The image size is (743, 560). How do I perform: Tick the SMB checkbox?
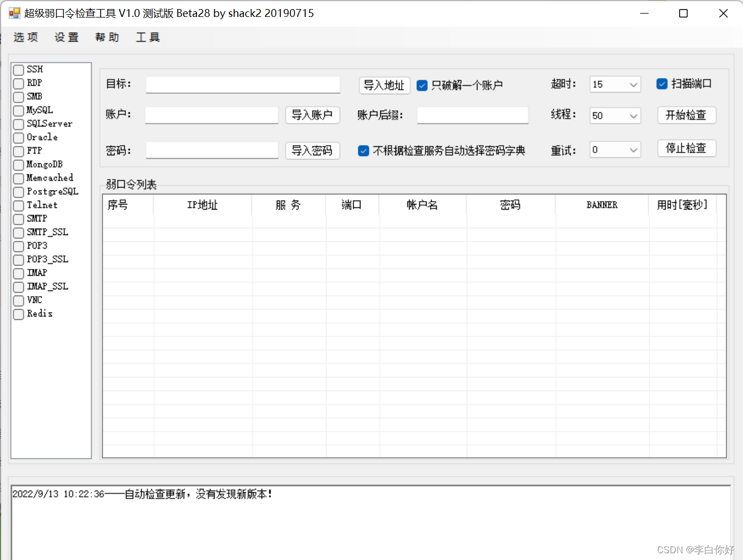coord(19,97)
